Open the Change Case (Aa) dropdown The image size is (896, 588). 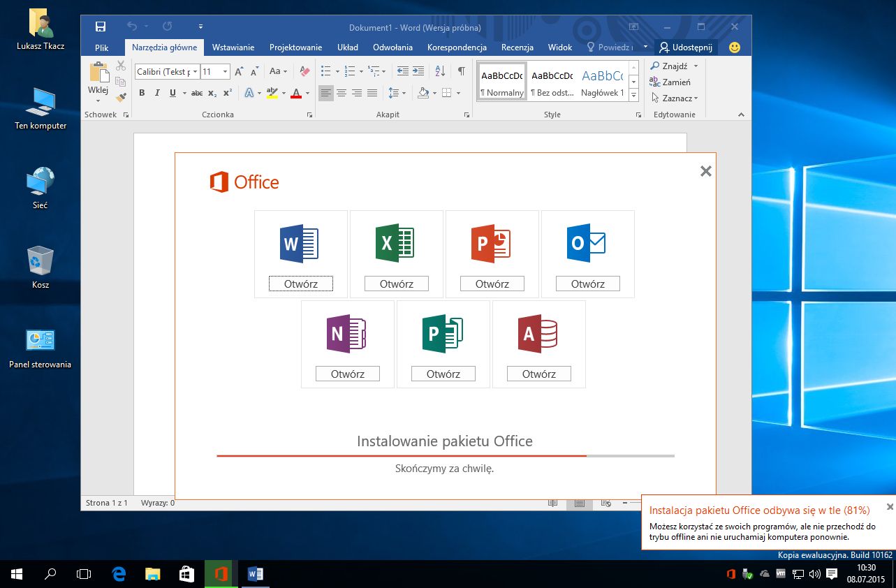[x=279, y=71]
